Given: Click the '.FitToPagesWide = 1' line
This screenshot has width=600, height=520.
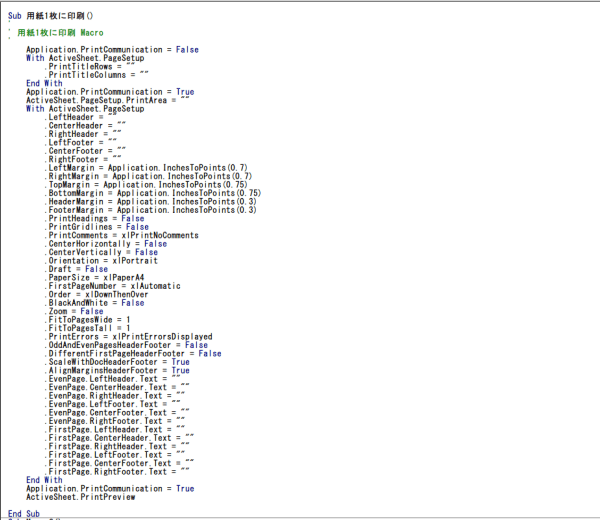Looking at the screenshot, I should [88, 319].
